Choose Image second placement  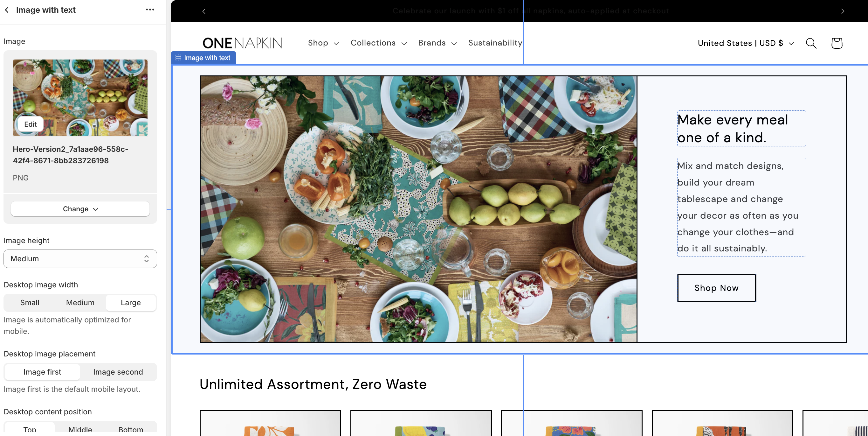[x=118, y=372]
